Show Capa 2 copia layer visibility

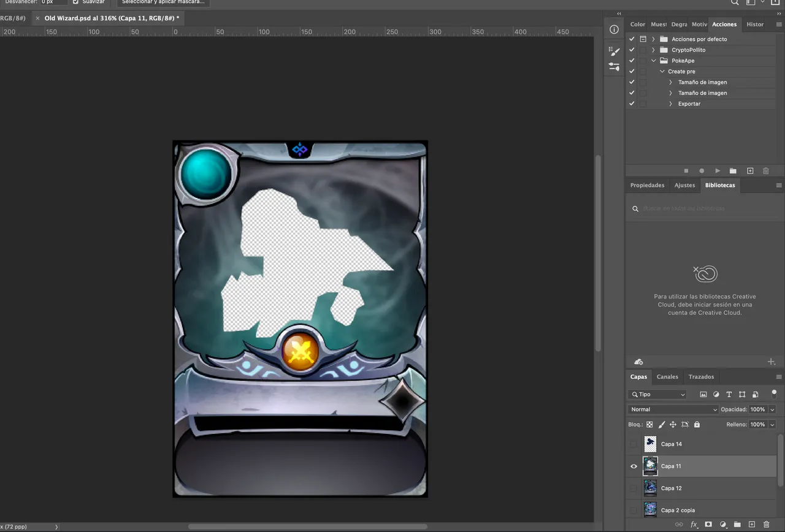tap(634, 510)
